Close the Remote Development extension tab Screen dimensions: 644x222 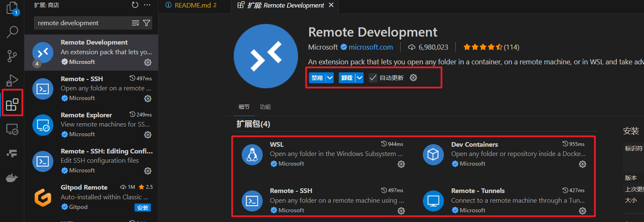point(331,5)
